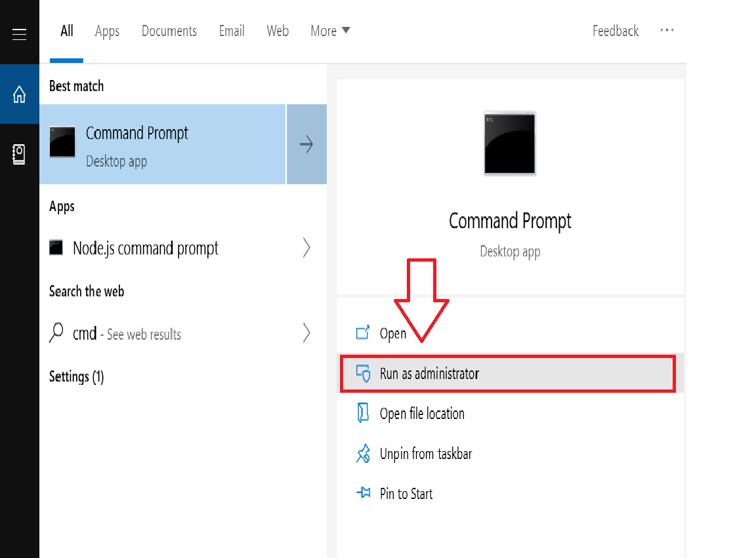Screen dimensions: 756x558
Task: Expand the Node.js command prompt chevron
Action: coord(306,248)
